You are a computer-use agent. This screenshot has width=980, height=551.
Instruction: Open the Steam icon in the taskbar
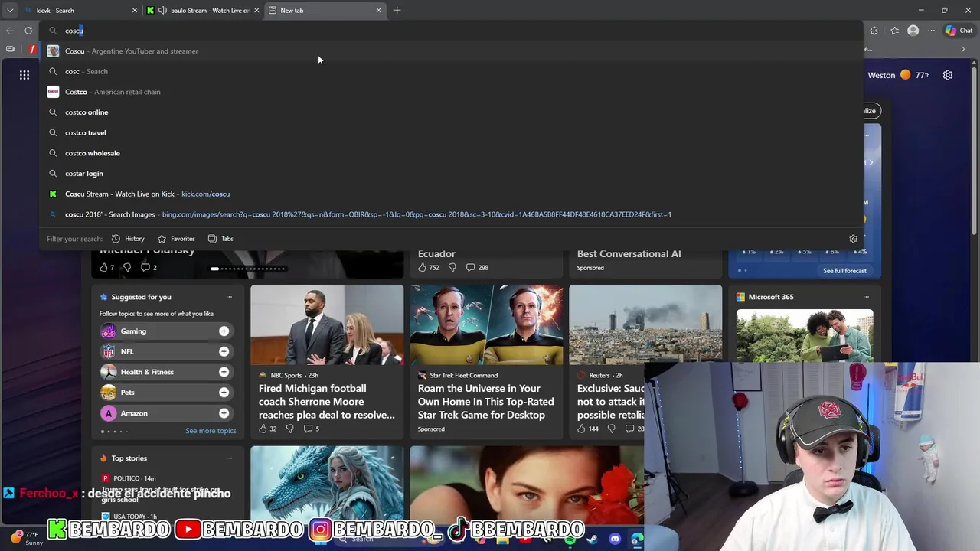[593, 540]
